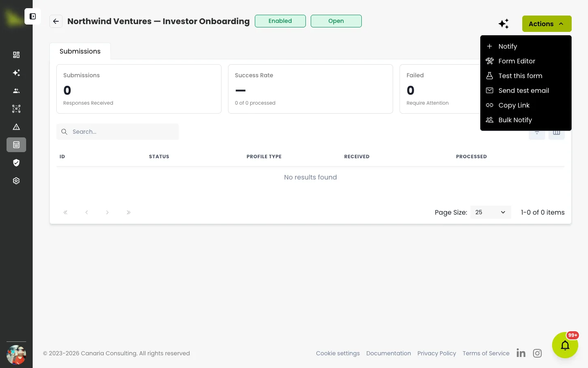Select Test this form menu item
Image resolution: width=588 pixels, height=368 pixels.
[526, 76]
